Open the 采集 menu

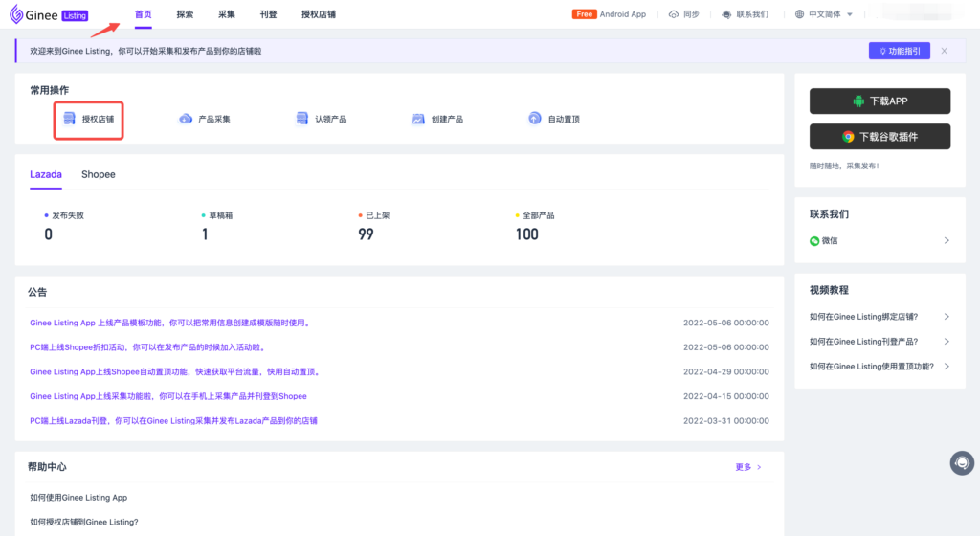(x=226, y=14)
